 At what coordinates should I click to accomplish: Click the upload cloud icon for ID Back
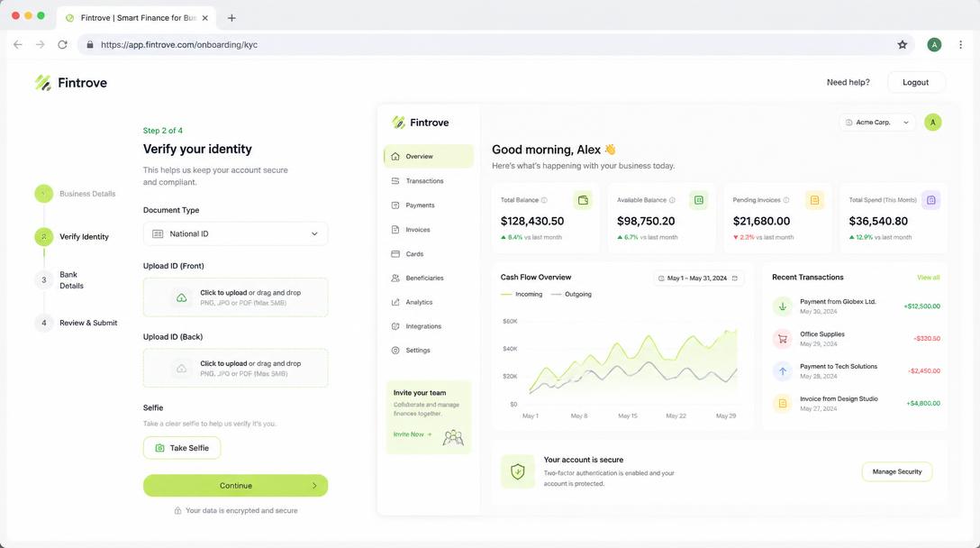click(x=181, y=369)
